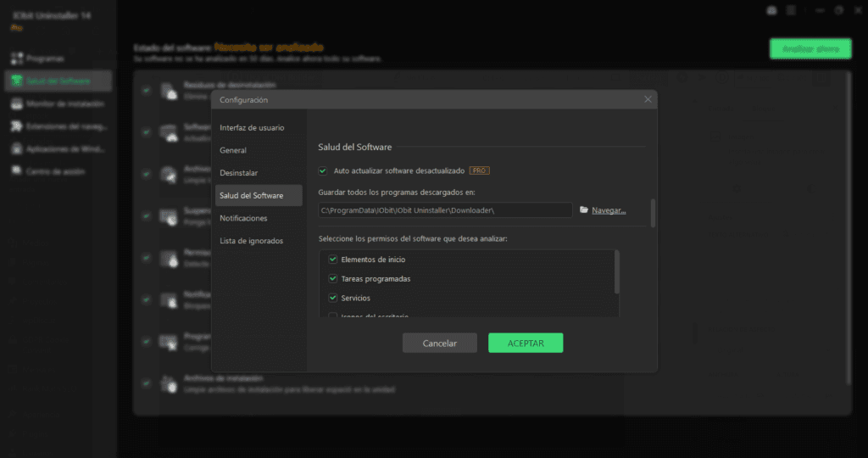Click the Salud del Software section heading

point(355,147)
